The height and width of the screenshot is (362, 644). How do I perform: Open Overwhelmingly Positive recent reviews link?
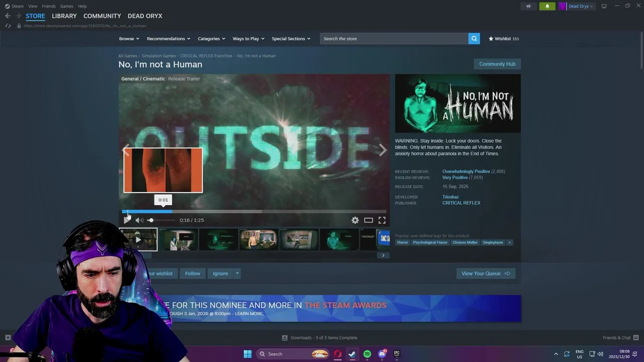(466, 171)
